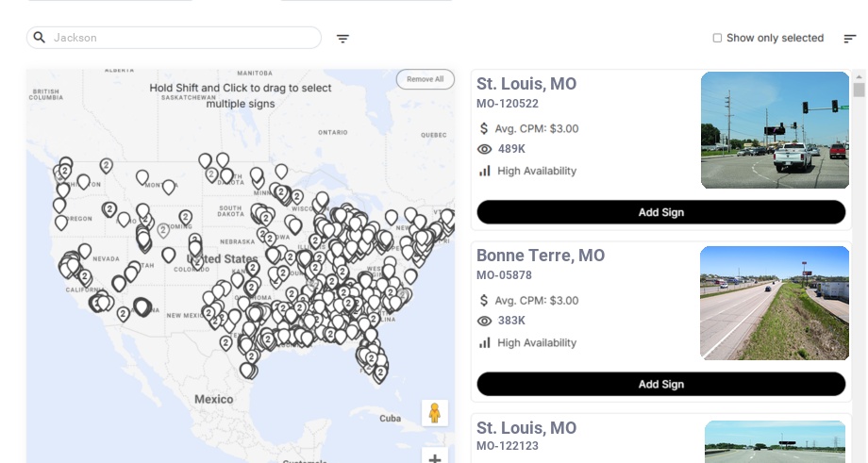Image resolution: width=868 pixels, height=463 pixels.
Task: Open the Bonne Terre, MO listing title
Action: pyautogui.click(x=541, y=256)
